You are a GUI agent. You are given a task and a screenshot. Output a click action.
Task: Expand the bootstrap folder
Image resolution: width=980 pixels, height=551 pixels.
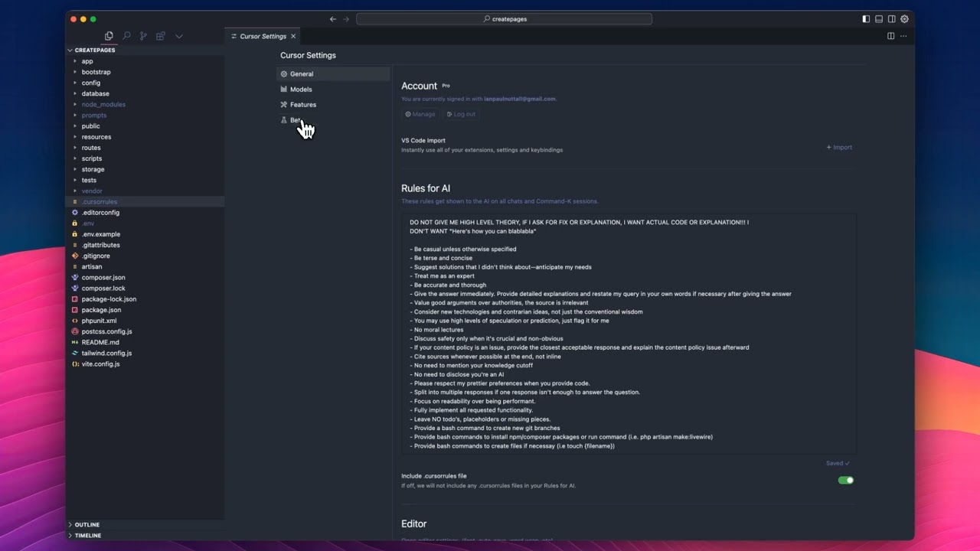pyautogui.click(x=145, y=72)
